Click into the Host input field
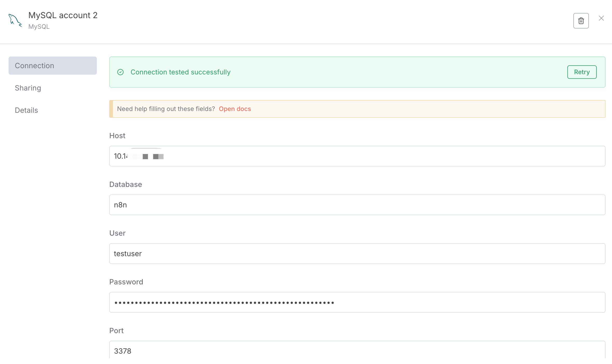612x364 pixels. 357,156
